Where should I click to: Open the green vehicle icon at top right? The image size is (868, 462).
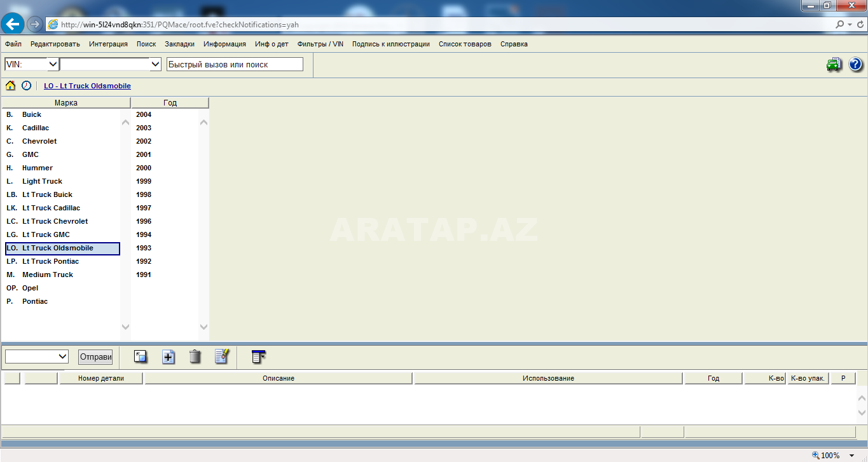click(834, 64)
